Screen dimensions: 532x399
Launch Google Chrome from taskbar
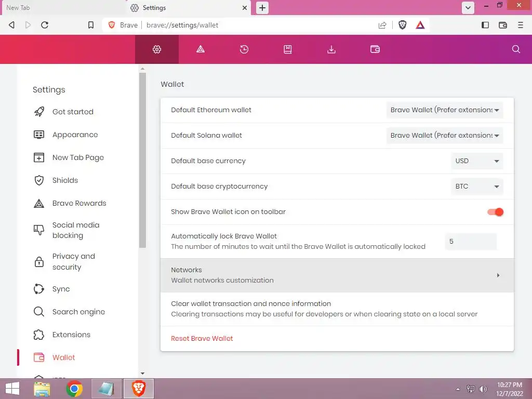[74, 389]
